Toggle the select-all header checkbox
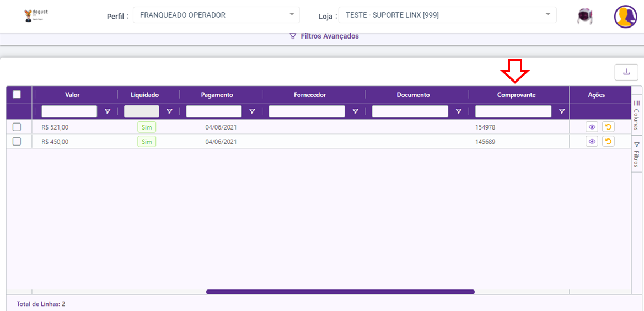The width and height of the screenshot is (644, 311). click(x=17, y=94)
